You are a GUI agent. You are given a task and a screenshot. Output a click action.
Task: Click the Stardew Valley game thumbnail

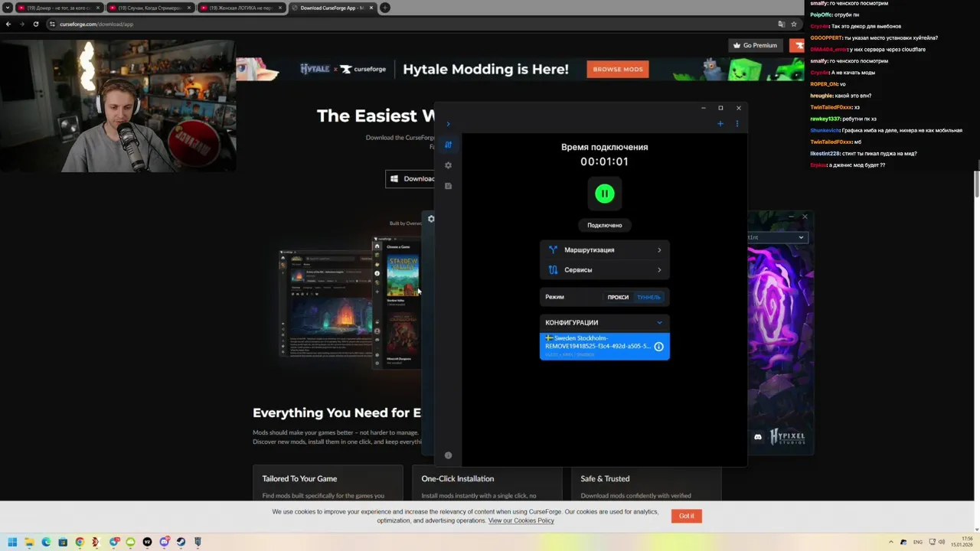[x=403, y=276]
